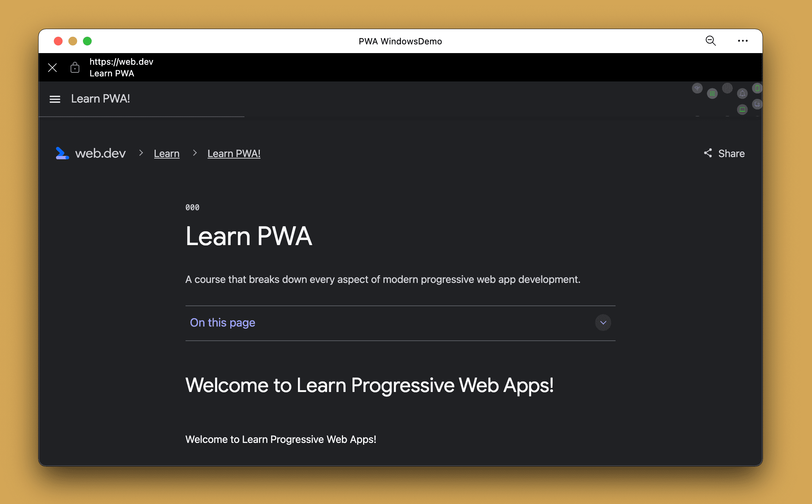
Task: Click the close X icon in toolbar
Action: point(52,67)
